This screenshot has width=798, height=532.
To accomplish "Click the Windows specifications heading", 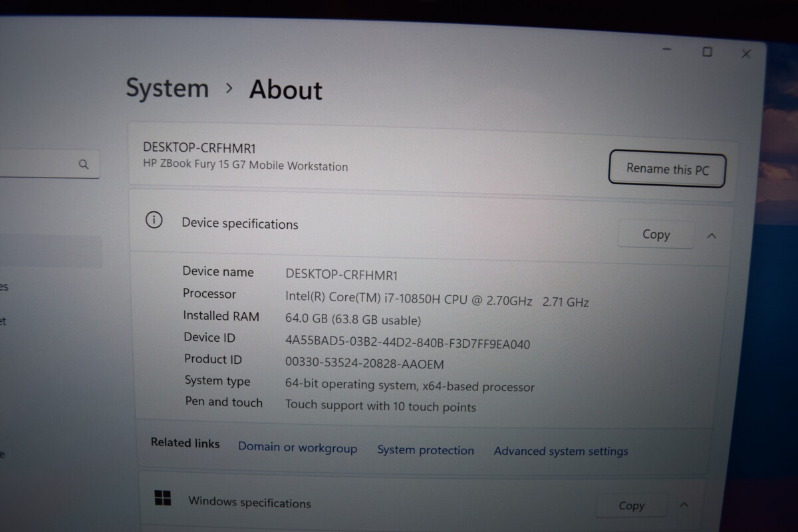I will 249,503.
